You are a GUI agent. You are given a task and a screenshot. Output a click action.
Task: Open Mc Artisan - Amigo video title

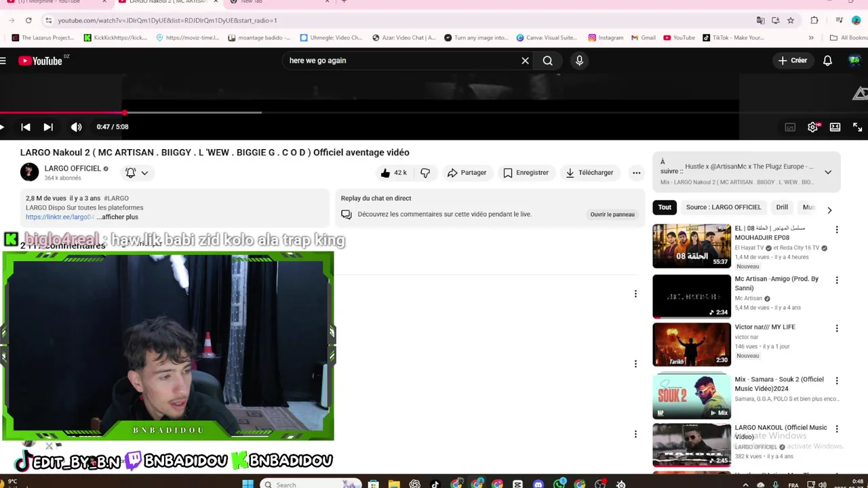[776, 283]
